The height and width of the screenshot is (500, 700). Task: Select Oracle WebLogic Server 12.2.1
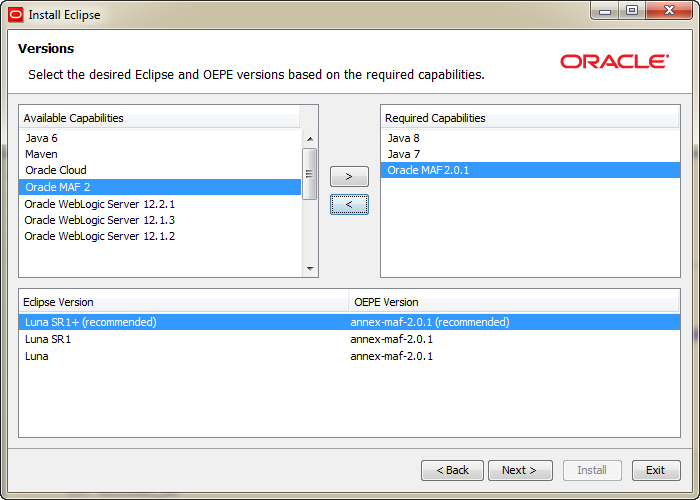click(x=160, y=204)
